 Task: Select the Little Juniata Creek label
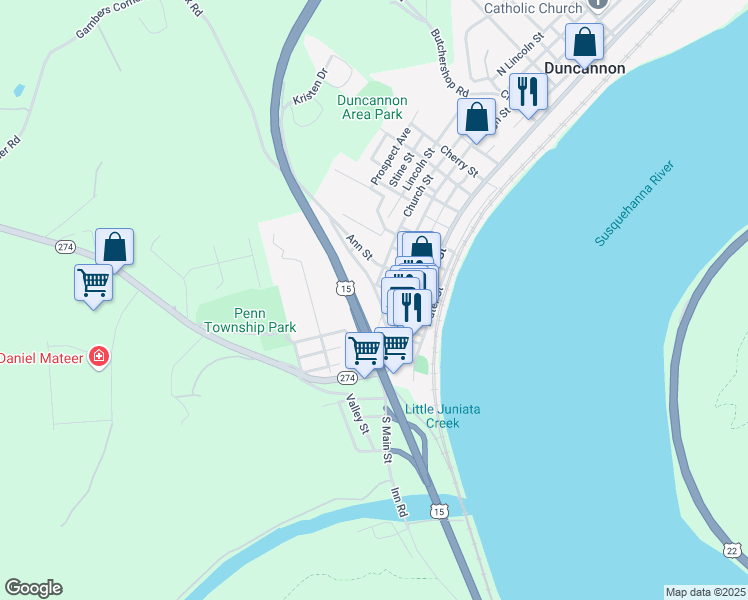point(442,416)
